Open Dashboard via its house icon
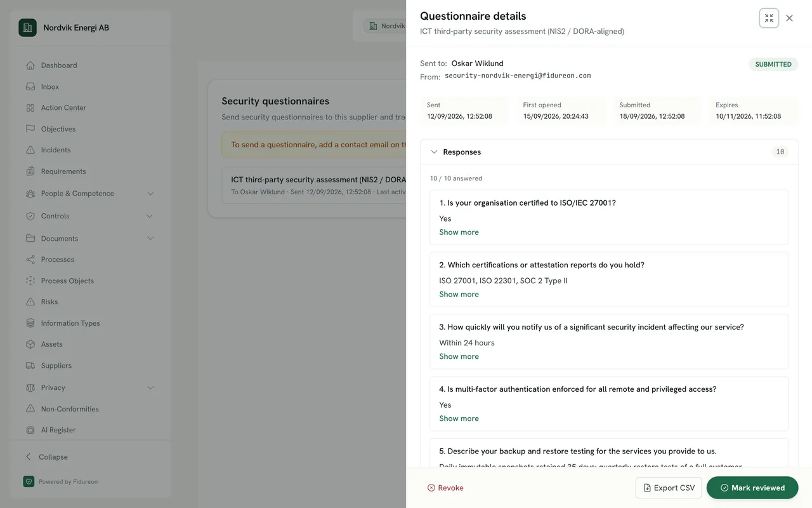812x508 pixels. [30, 65]
